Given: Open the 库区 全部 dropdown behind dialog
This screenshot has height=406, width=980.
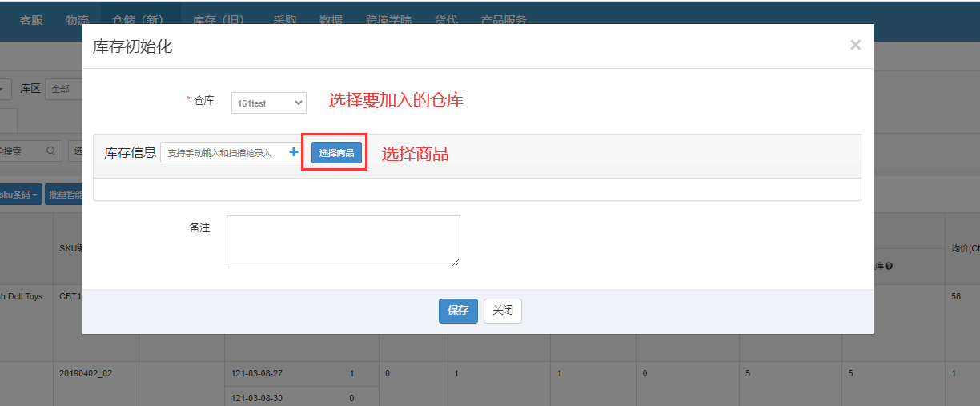Looking at the screenshot, I should coord(64,89).
